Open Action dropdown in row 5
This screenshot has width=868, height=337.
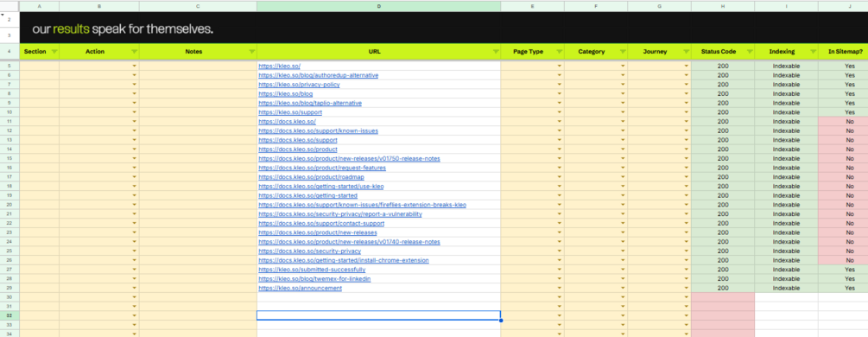(x=135, y=66)
